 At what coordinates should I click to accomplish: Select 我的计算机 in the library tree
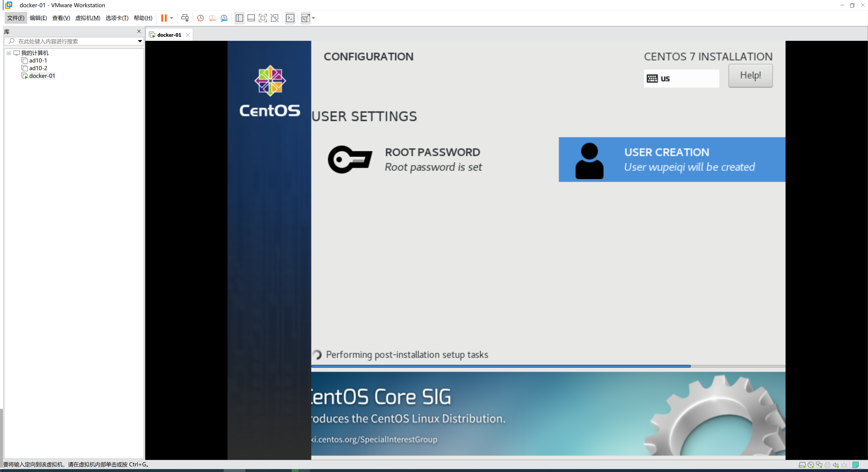(x=35, y=53)
